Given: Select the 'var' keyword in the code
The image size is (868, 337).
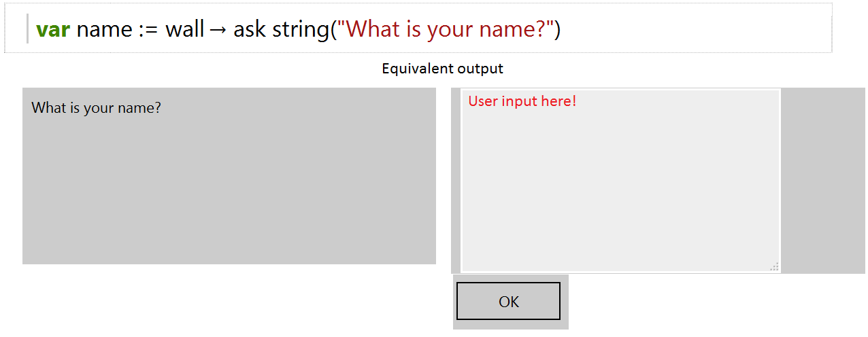Looking at the screenshot, I should (53, 29).
